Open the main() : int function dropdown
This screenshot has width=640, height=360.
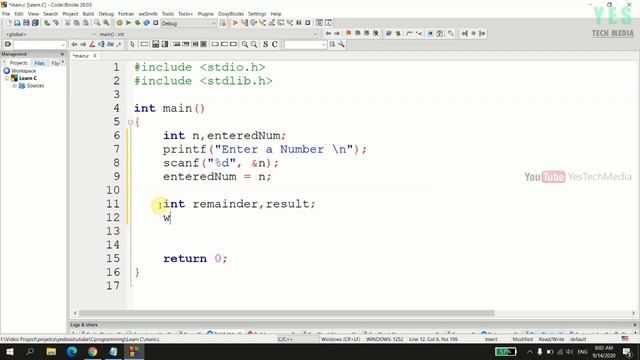tap(208, 34)
